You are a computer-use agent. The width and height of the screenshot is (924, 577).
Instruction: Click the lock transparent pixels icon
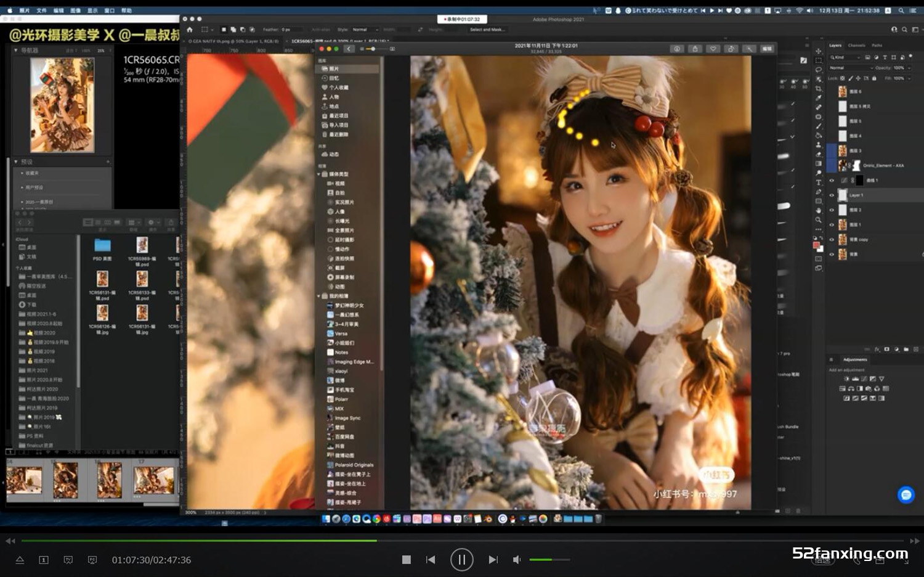pos(843,78)
